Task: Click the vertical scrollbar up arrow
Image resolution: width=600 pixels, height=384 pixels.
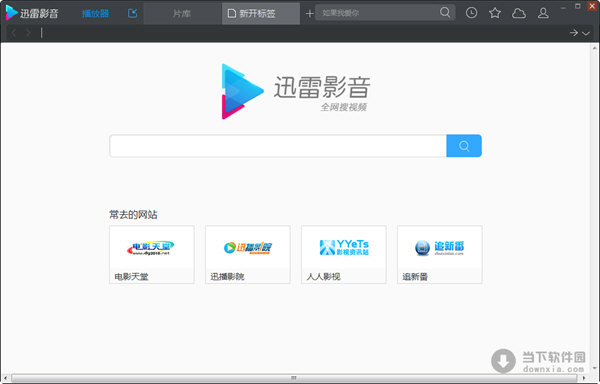Action: click(594, 48)
